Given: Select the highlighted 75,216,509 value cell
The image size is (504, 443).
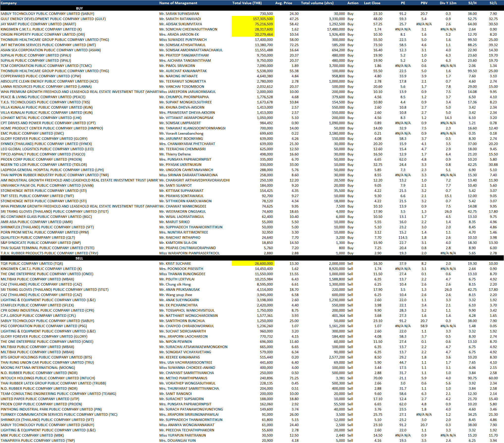Looking at the screenshot, I should pyautogui.click(x=253, y=24).
